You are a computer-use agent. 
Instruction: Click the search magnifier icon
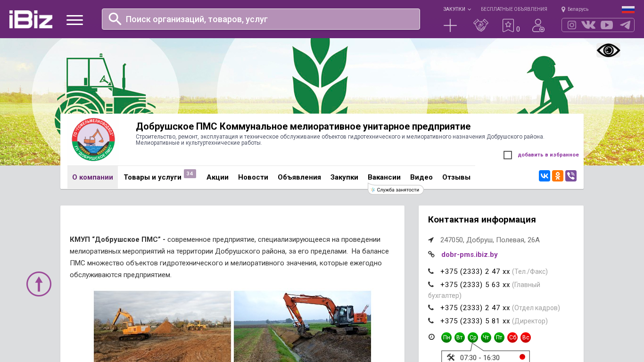[115, 19]
